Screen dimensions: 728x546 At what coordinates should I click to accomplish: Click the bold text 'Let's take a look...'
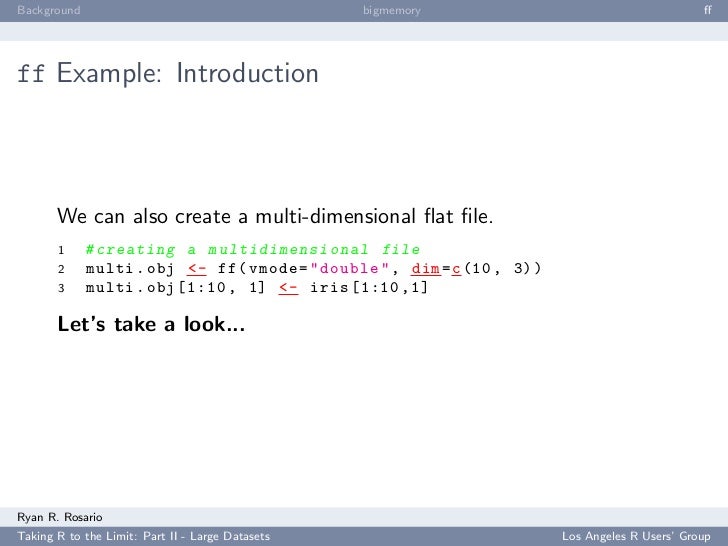pyautogui.click(x=151, y=324)
